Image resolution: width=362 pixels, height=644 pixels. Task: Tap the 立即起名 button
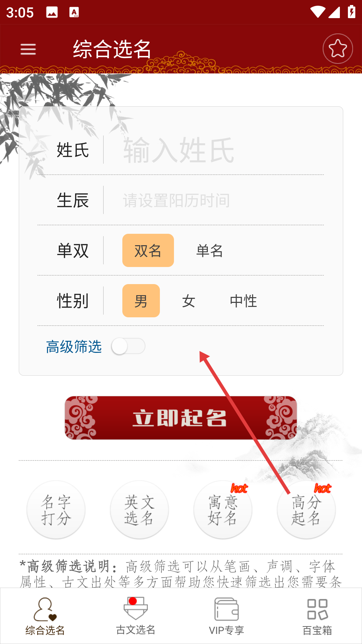click(x=181, y=418)
